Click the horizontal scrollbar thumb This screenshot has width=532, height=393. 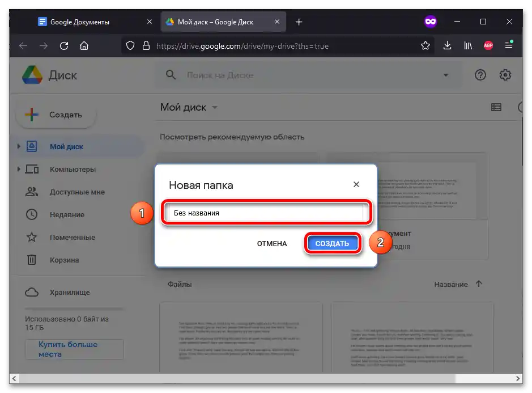(237, 378)
